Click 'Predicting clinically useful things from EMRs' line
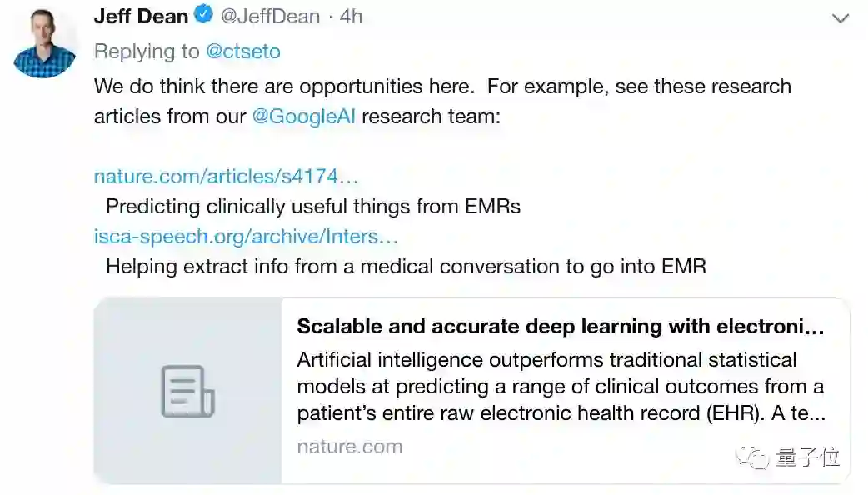This screenshot has height=495, width=868. (x=313, y=207)
